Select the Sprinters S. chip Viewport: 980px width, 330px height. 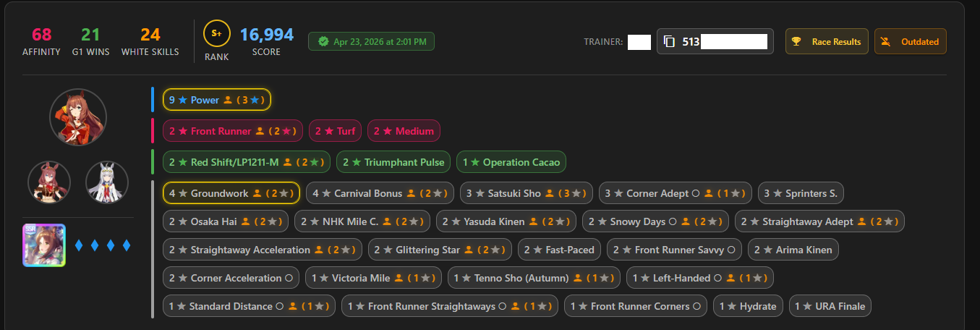[x=801, y=193]
